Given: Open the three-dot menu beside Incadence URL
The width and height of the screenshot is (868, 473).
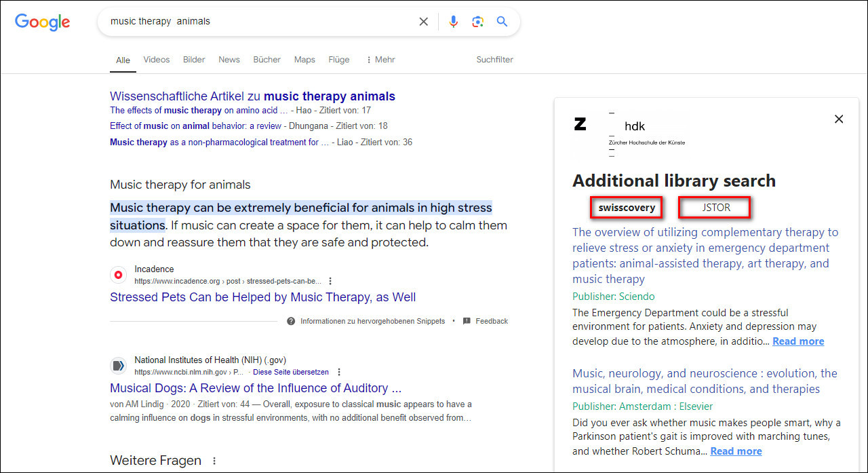Looking at the screenshot, I should pos(330,281).
